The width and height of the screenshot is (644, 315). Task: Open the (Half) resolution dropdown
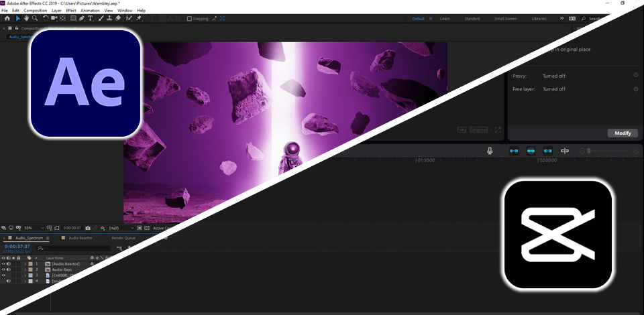click(121, 228)
